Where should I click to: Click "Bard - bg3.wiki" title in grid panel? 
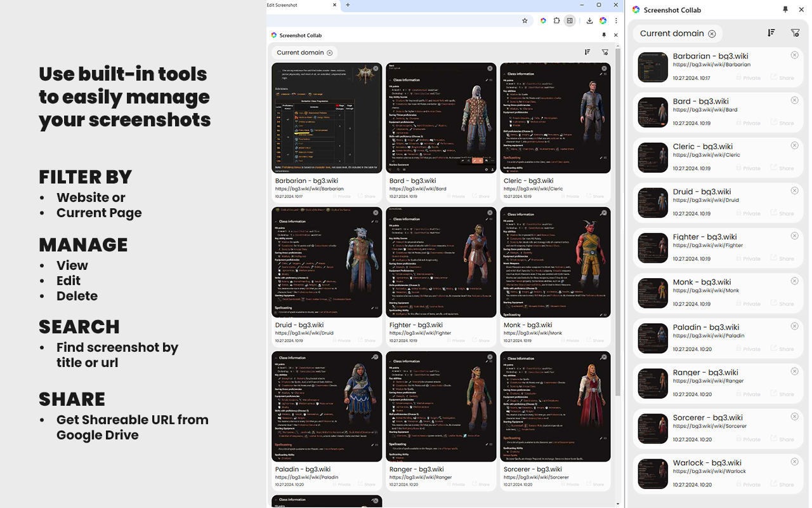413,181
